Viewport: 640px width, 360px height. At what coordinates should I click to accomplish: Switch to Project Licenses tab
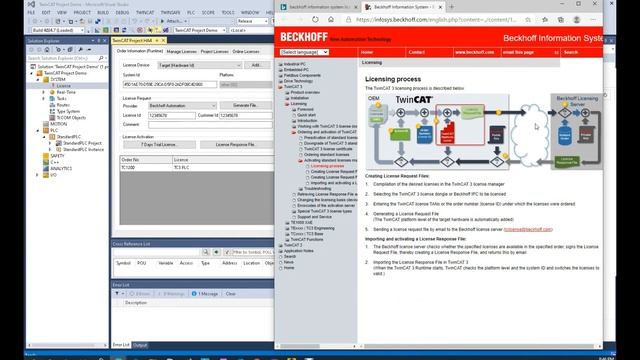pos(215,52)
